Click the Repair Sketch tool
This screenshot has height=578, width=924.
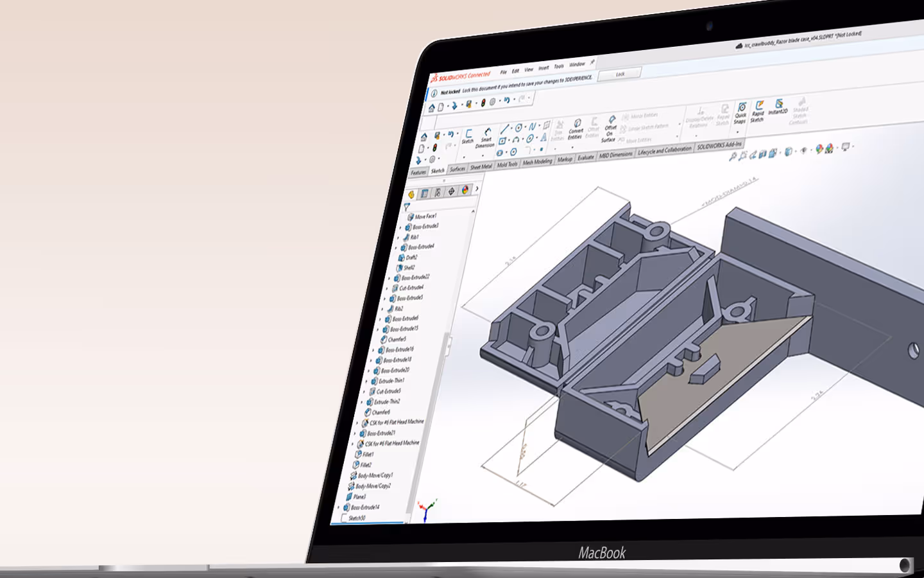tap(723, 115)
